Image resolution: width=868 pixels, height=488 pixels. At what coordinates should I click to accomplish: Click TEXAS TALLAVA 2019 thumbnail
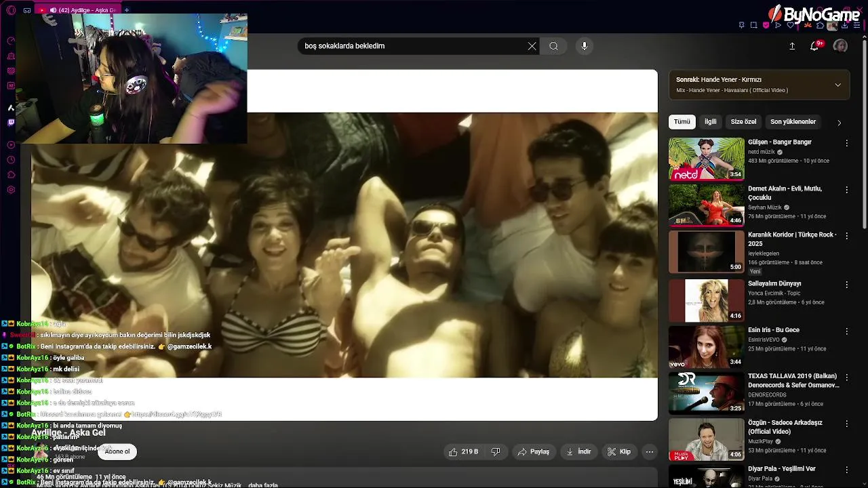coord(706,392)
